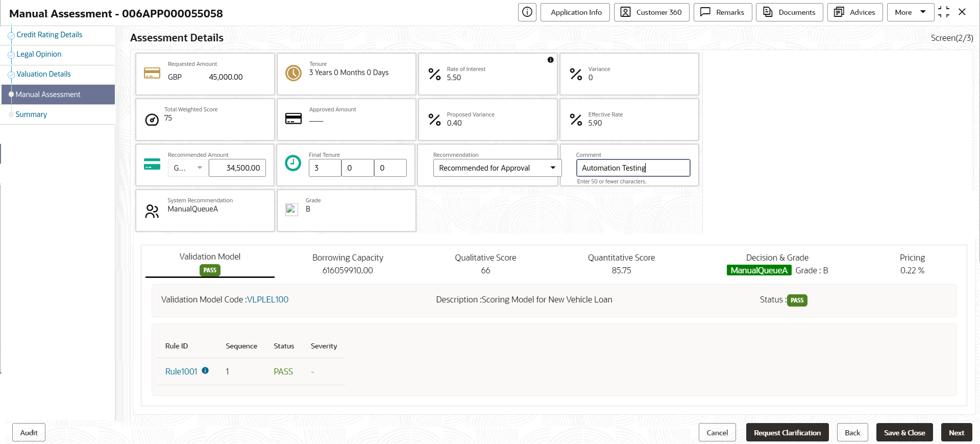Click the Variance percent icon
The height and width of the screenshot is (444, 980).
(x=576, y=74)
